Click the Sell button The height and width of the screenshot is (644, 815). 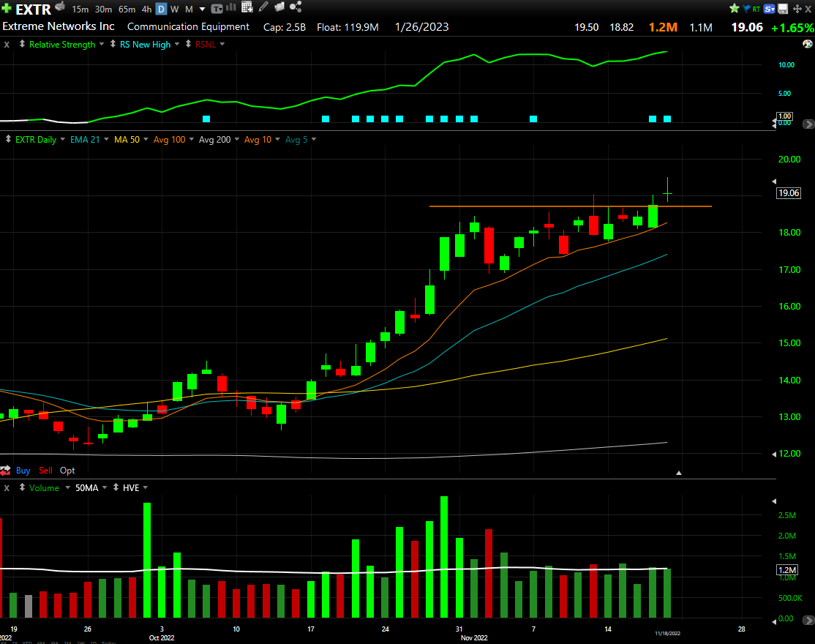(46, 471)
